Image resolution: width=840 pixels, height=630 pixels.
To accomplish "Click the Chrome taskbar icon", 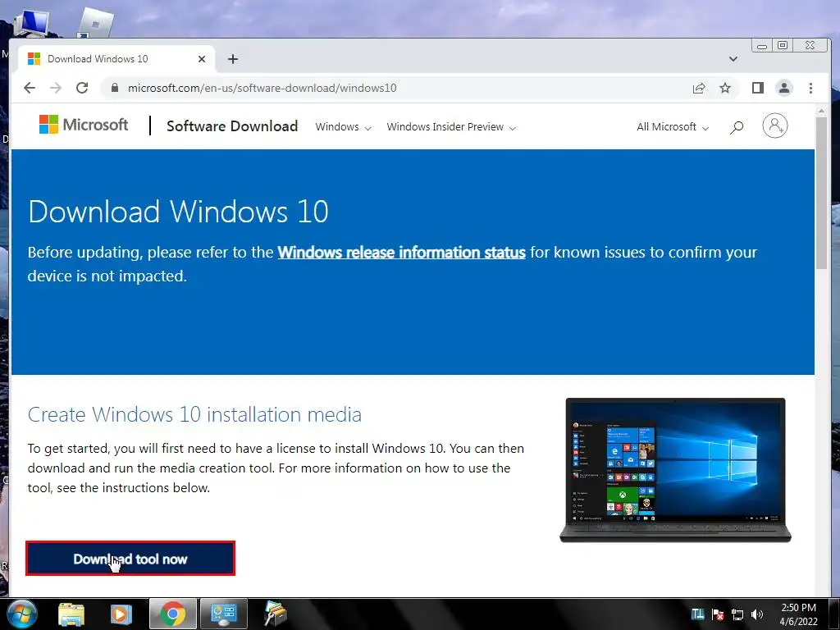I will [x=172, y=614].
